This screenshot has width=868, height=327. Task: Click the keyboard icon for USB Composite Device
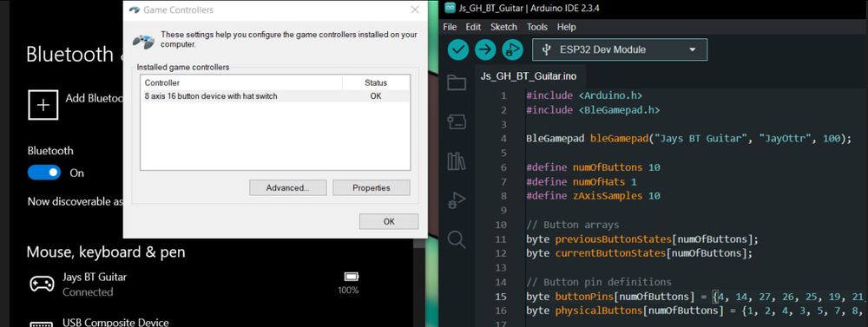pyautogui.click(x=42, y=324)
